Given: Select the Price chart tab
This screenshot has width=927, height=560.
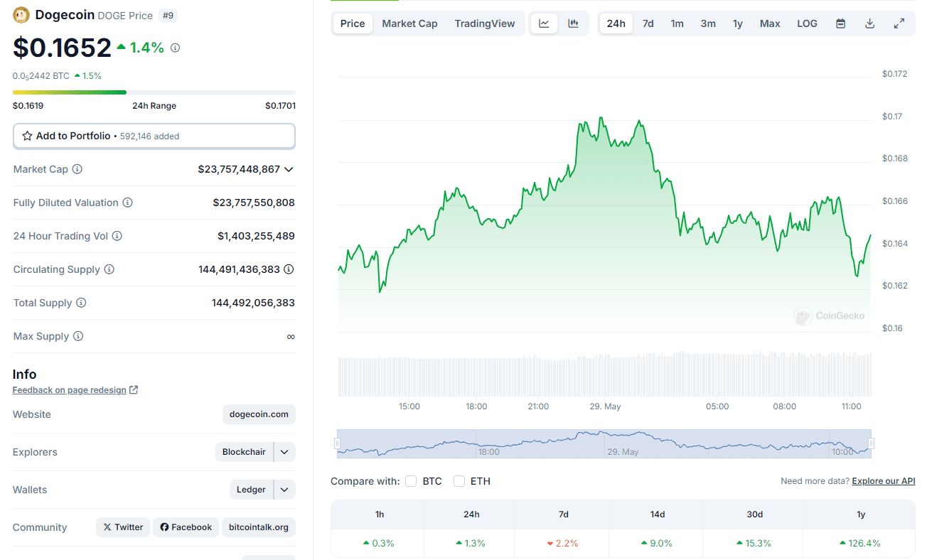Looking at the screenshot, I should click(353, 23).
